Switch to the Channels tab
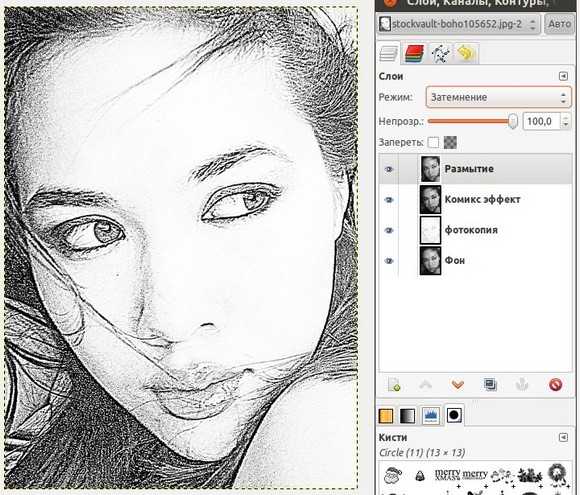 click(x=414, y=54)
